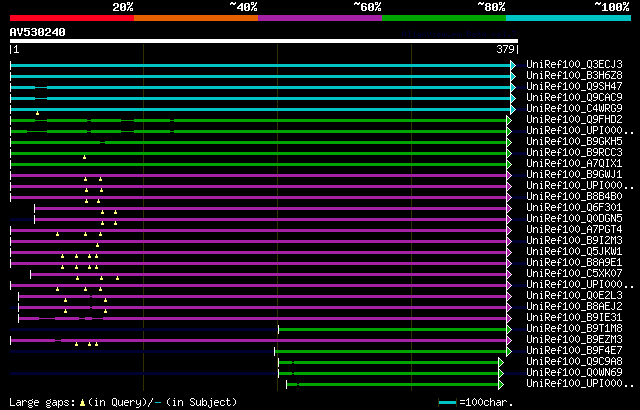
Task: Click the yellow query-gap marker icon in the legend
Action: click(82, 403)
